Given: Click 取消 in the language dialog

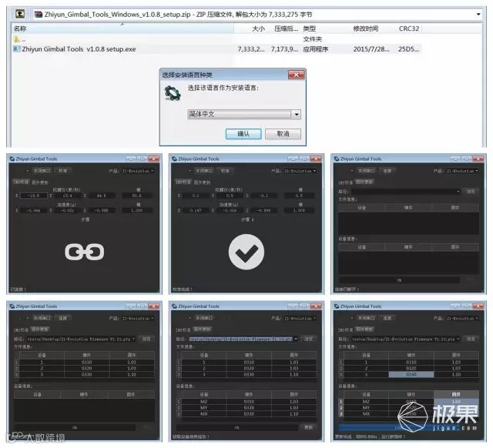Looking at the screenshot, I should pyautogui.click(x=283, y=134).
